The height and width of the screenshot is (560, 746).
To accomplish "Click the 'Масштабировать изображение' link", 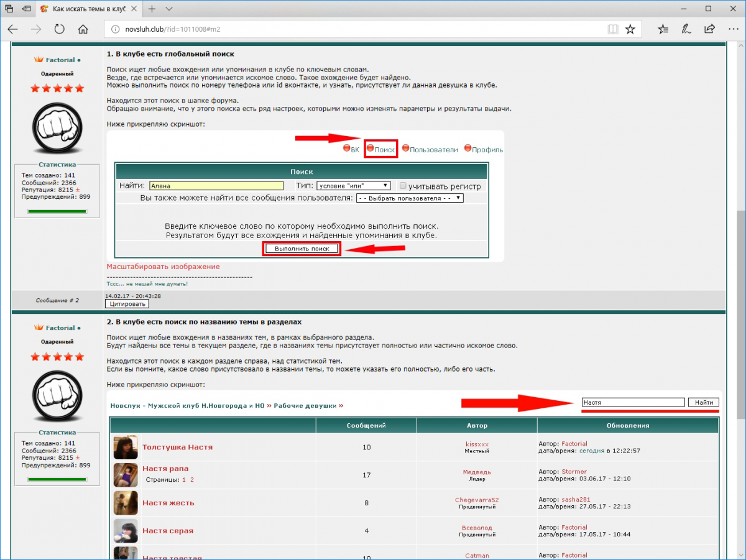I will tap(163, 267).
